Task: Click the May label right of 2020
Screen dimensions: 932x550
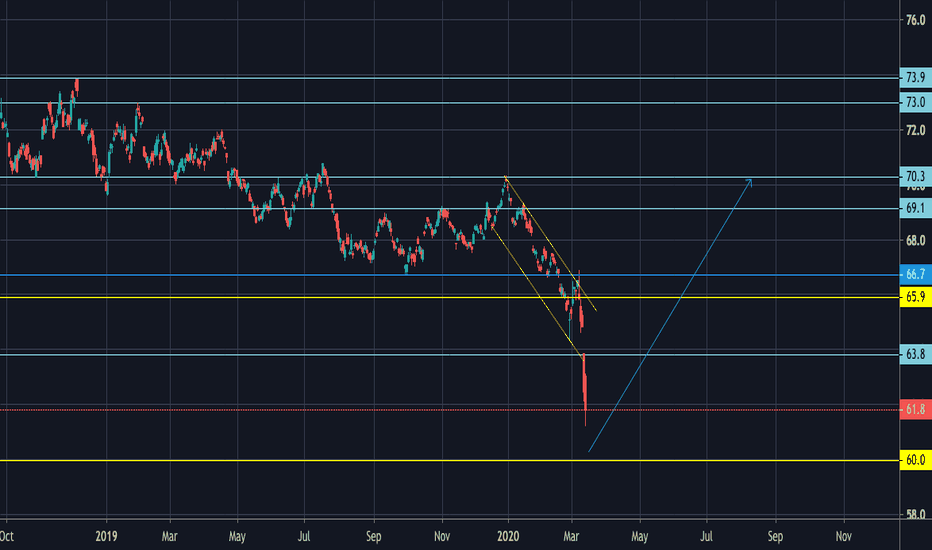Action: pos(640,536)
